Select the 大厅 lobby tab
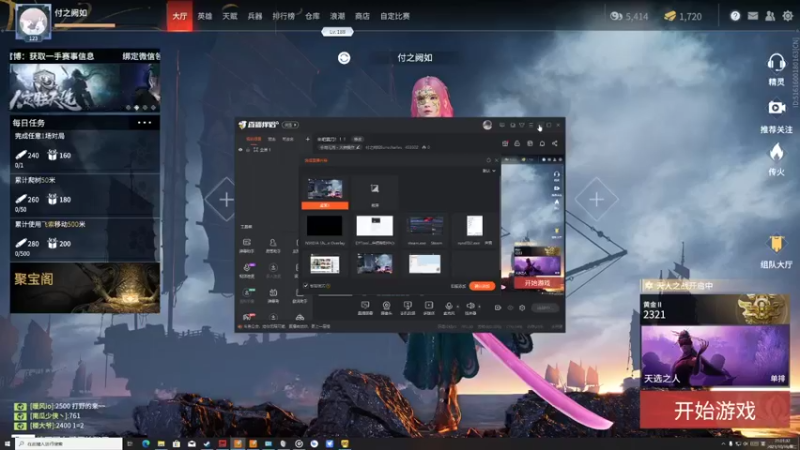The height and width of the screenshot is (450, 800). pos(180,16)
